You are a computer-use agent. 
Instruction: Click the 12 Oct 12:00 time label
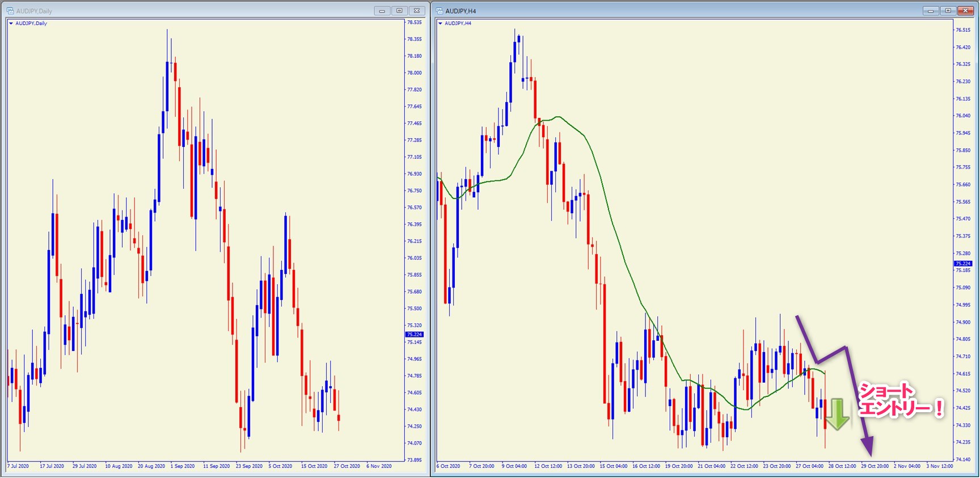pos(548,466)
